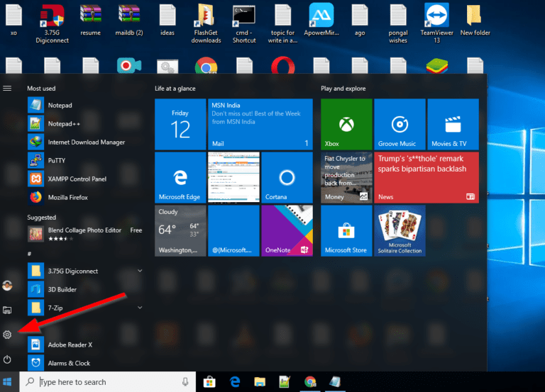Select the BlueStacks icon on the desktop

(x=436, y=66)
